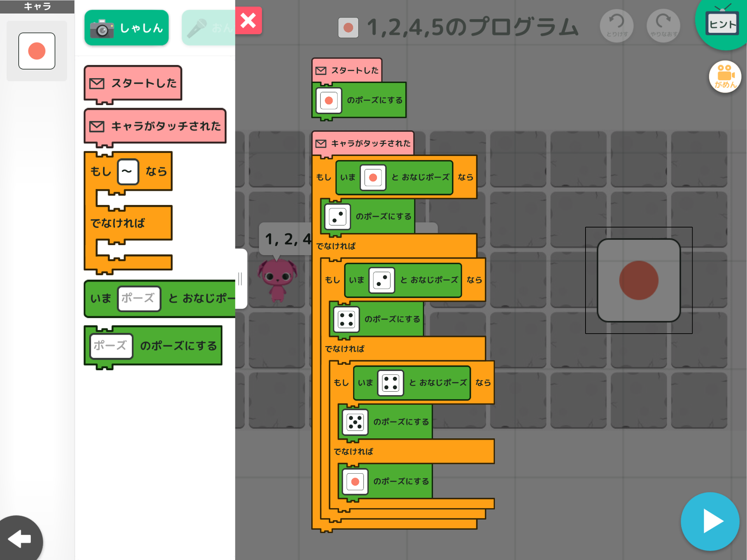The image size is (747, 560).
Task: Click the しゃしん camera button
Action: (126, 28)
